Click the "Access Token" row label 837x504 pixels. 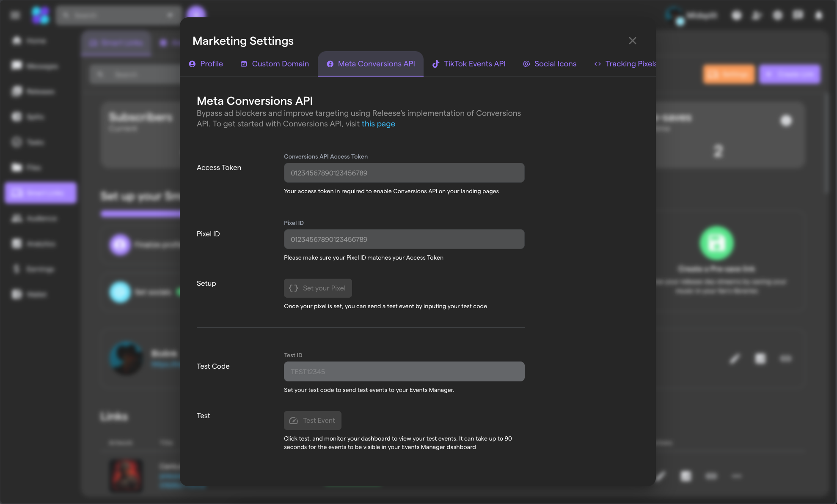tap(219, 168)
